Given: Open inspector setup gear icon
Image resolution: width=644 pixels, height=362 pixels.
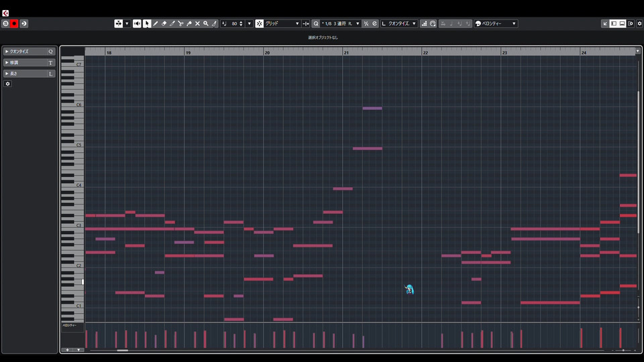Looking at the screenshot, I should [7, 84].
